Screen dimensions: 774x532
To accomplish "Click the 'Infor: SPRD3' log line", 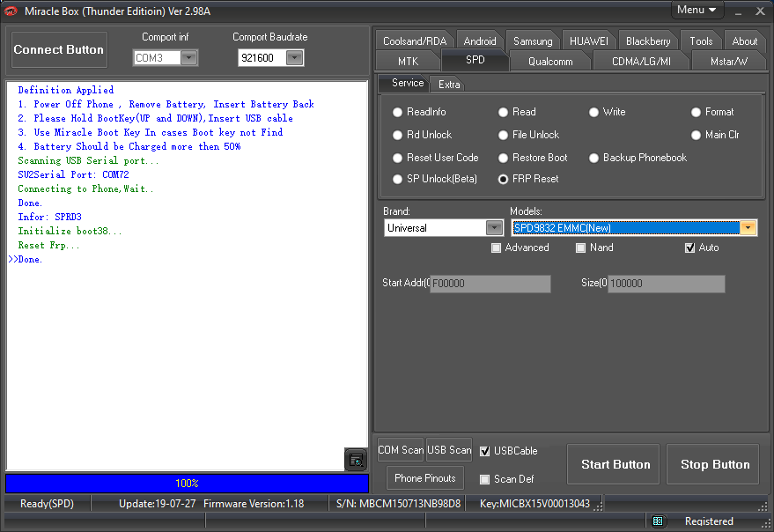I will tap(50, 217).
